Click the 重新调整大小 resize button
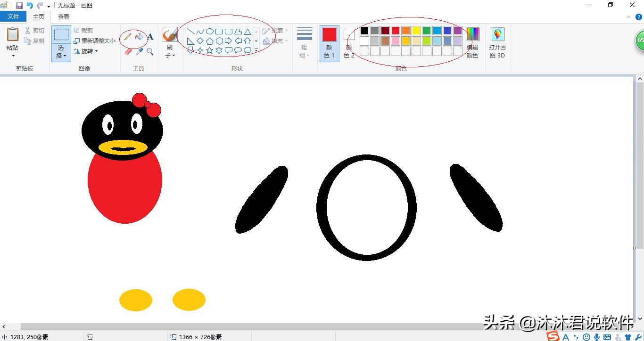 (x=94, y=41)
